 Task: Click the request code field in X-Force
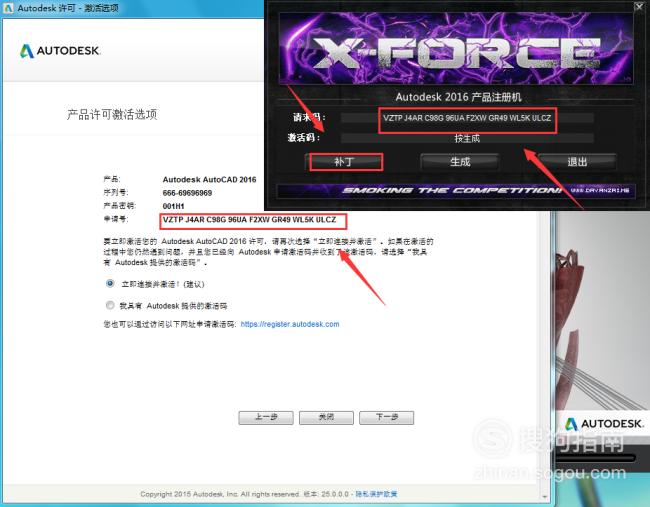[x=467, y=118]
